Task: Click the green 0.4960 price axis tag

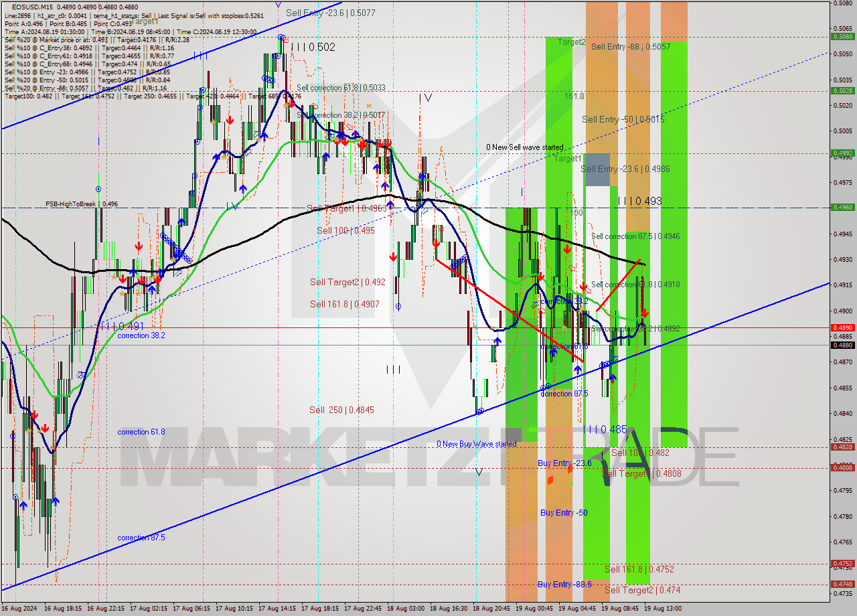Action: [842, 208]
